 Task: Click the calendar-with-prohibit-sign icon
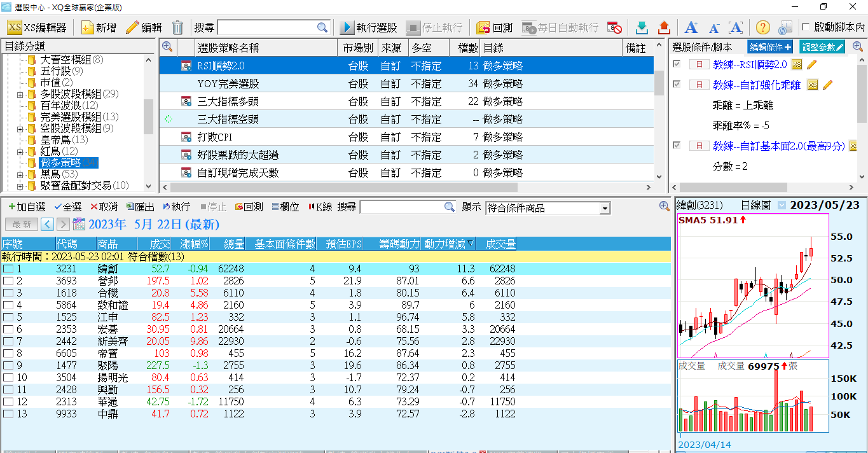coord(614,27)
